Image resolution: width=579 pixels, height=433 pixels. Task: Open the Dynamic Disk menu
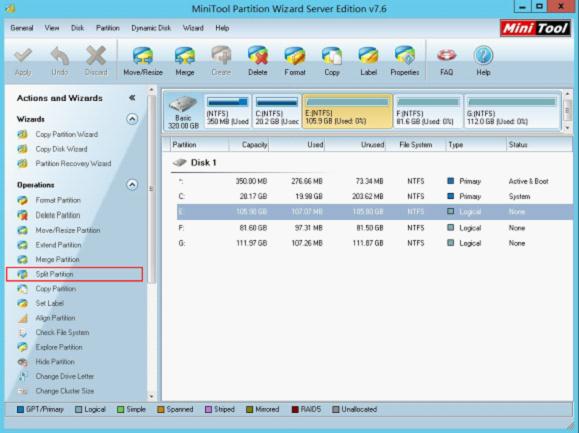pyautogui.click(x=151, y=28)
